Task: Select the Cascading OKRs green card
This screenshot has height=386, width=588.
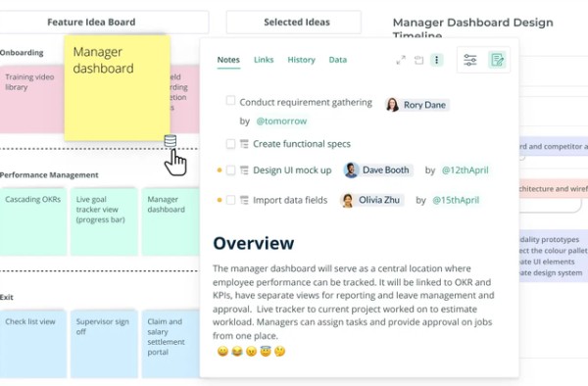Action: click(x=33, y=221)
